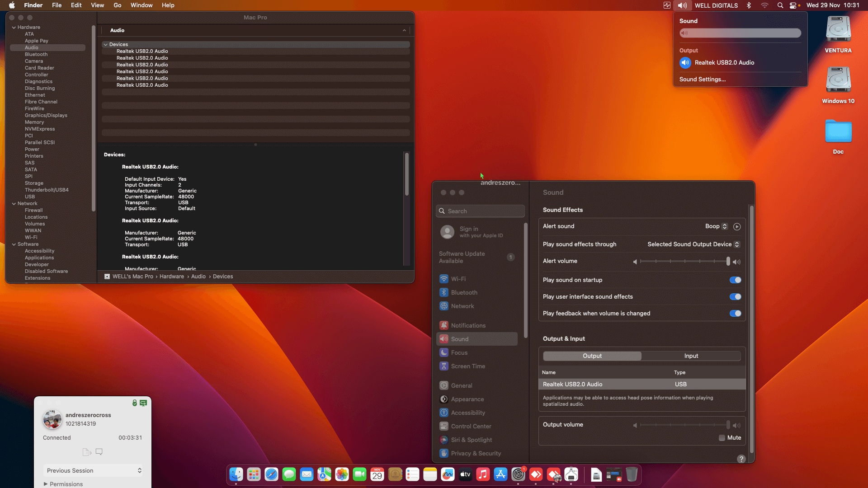This screenshot has width=868, height=488.
Task: Collapse the Hardware tree section
Action: 14,28
